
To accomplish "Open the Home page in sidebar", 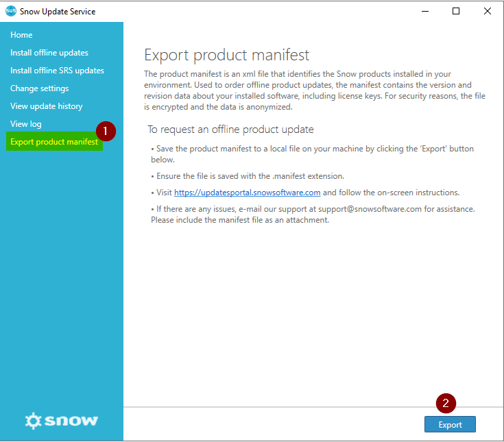I will pyautogui.click(x=21, y=35).
